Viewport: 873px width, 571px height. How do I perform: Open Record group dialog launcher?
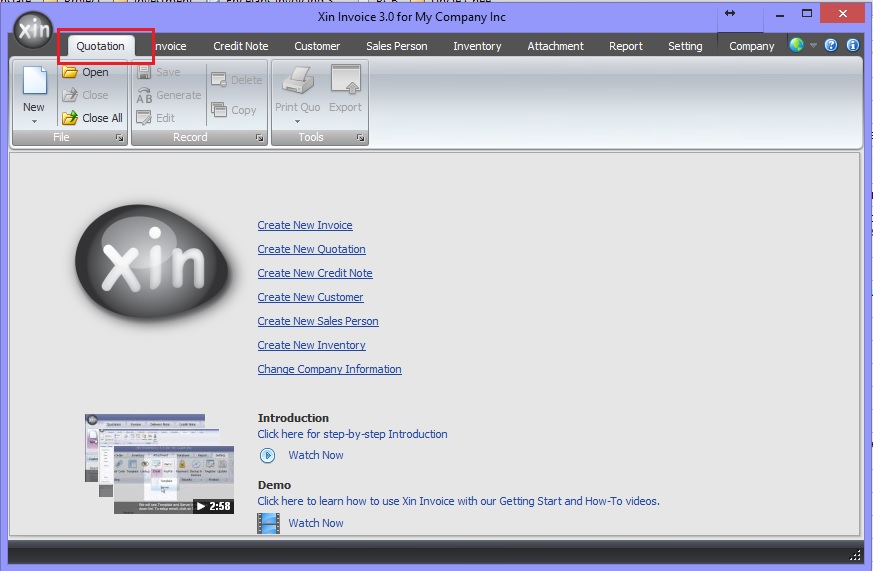click(259, 137)
